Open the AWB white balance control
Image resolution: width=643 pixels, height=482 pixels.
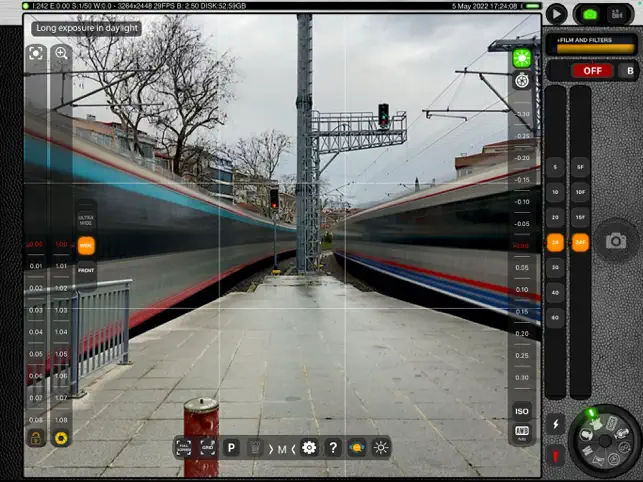click(522, 433)
